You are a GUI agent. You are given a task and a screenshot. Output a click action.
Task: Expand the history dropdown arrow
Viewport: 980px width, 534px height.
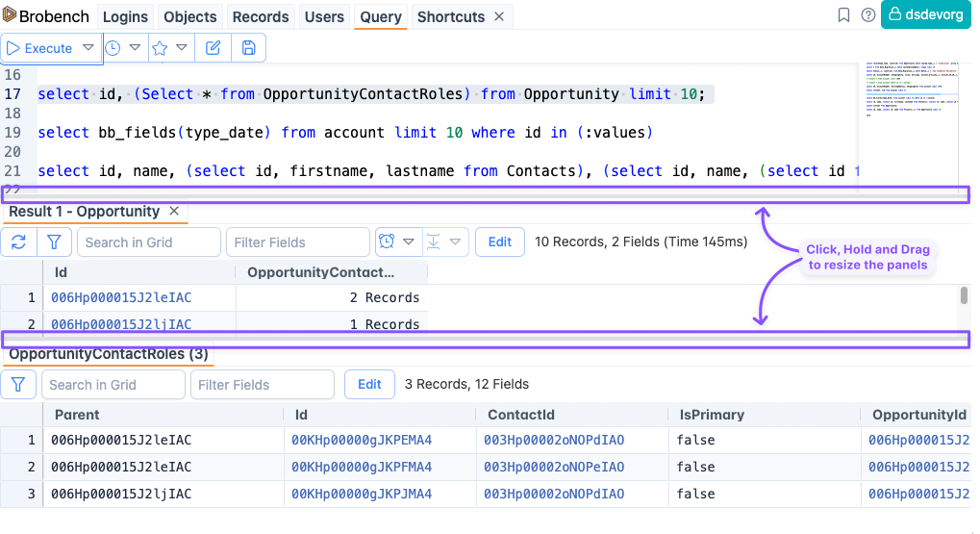[135, 47]
